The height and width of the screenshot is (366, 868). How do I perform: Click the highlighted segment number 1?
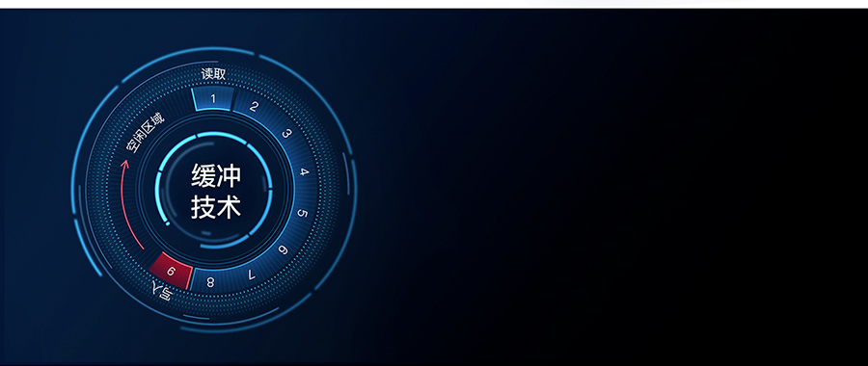[x=213, y=98]
